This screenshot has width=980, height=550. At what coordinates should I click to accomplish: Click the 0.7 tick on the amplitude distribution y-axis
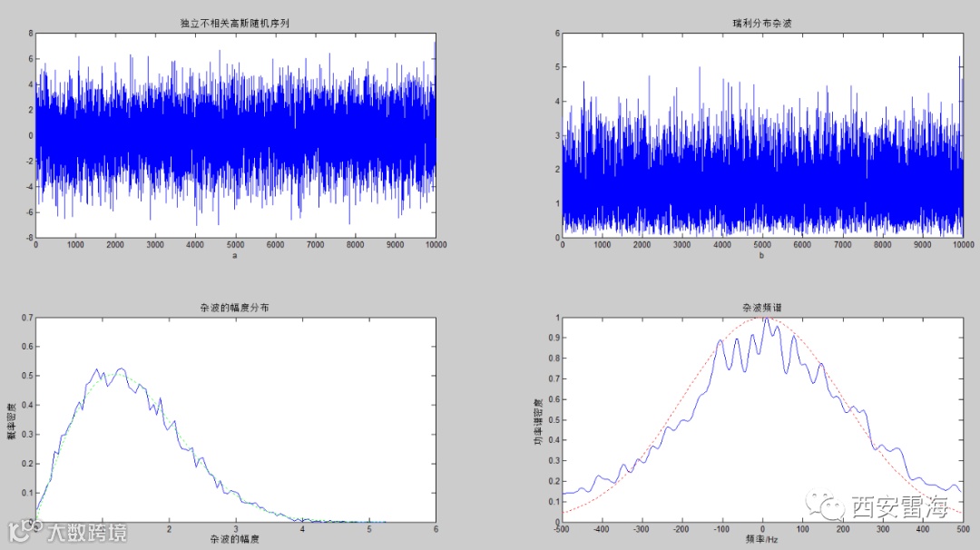pyautogui.click(x=27, y=318)
